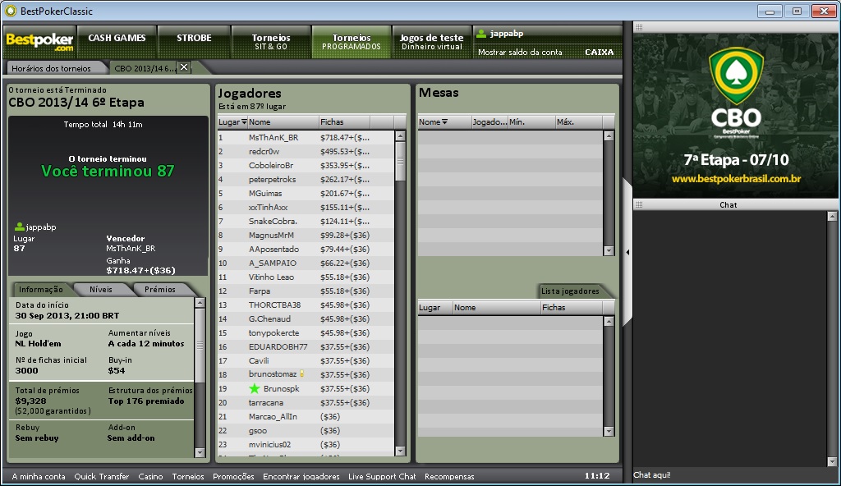Select player row tarracana

coord(306,403)
